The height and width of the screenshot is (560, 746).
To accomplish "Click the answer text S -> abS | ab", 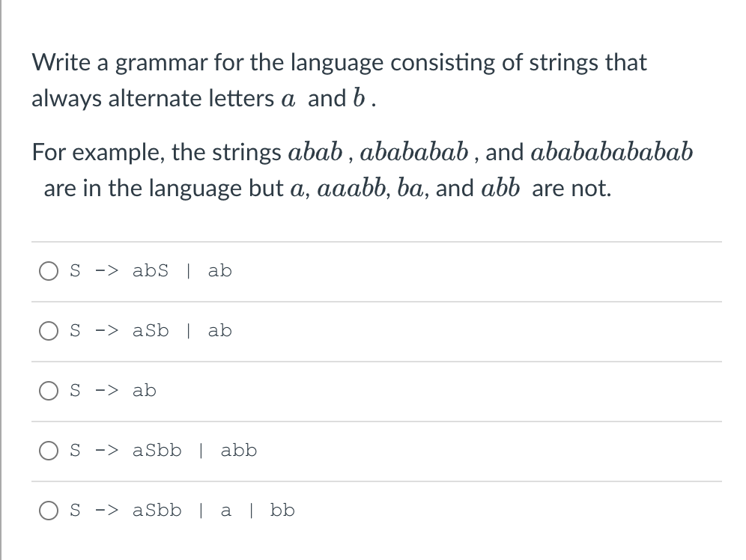I will tap(150, 271).
